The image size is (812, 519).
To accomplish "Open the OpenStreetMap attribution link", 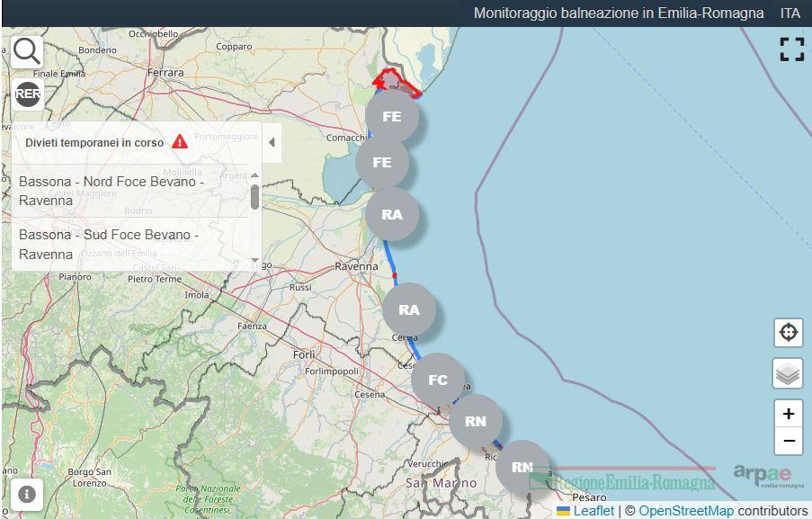I will tap(686, 511).
